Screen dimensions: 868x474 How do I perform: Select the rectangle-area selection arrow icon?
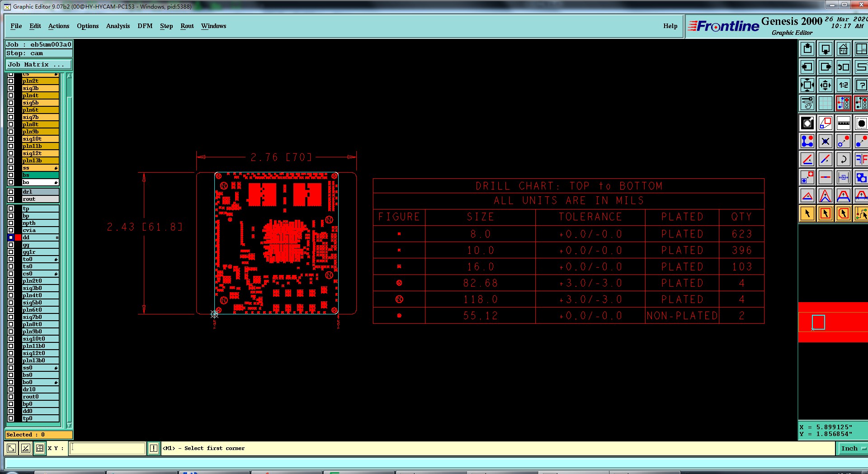(826, 213)
